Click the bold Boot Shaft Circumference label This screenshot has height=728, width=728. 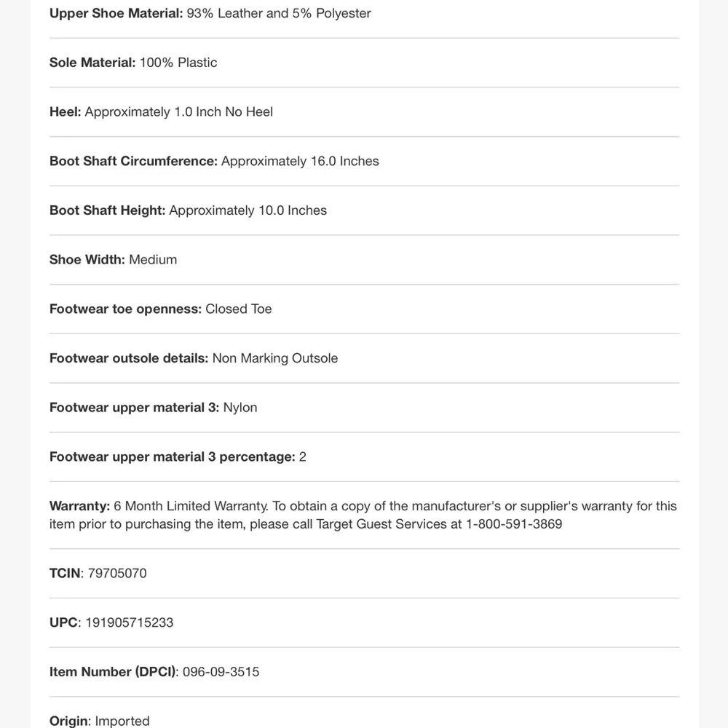(x=134, y=161)
